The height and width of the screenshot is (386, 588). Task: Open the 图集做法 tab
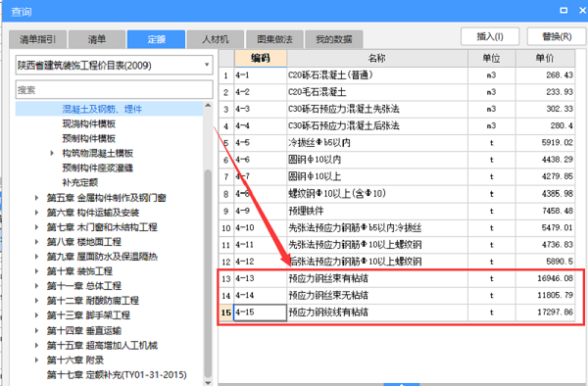coord(274,39)
